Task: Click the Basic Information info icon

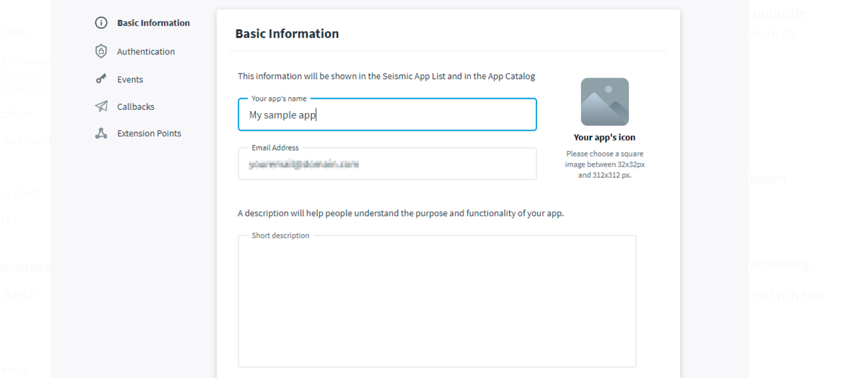Action: (x=101, y=23)
